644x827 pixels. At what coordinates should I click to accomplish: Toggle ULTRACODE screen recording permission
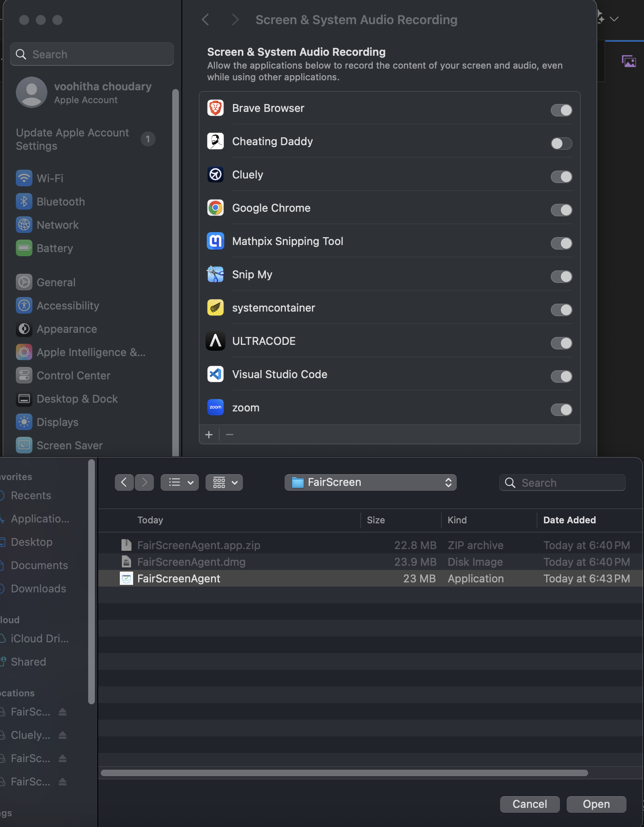click(x=561, y=343)
